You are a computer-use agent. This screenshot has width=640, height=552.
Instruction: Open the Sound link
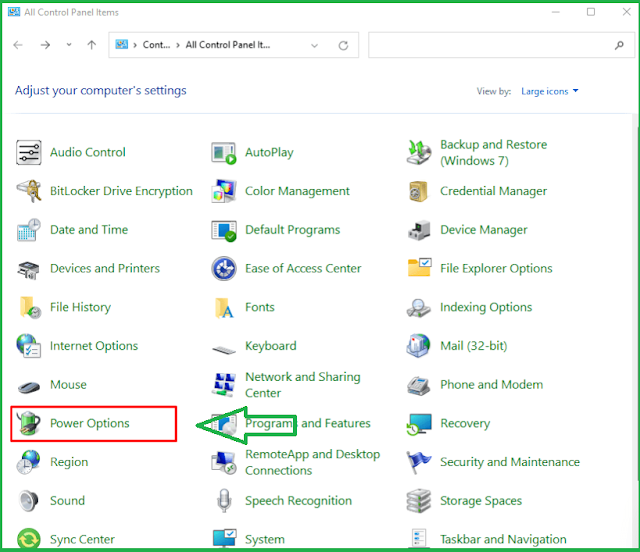coord(67,501)
